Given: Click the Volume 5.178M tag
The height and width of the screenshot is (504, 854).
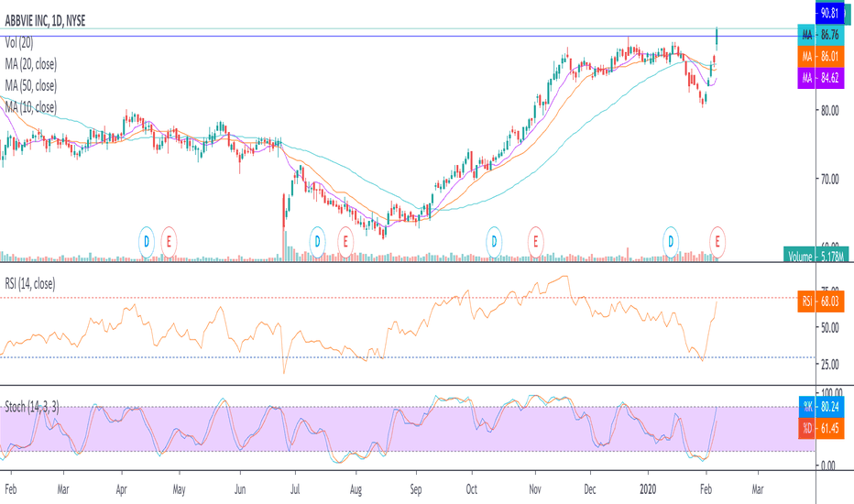Looking at the screenshot, I should click(816, 256).
